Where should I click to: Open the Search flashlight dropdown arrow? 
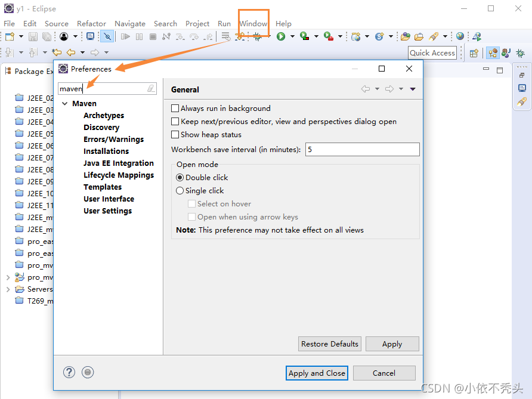pos(445,36)
